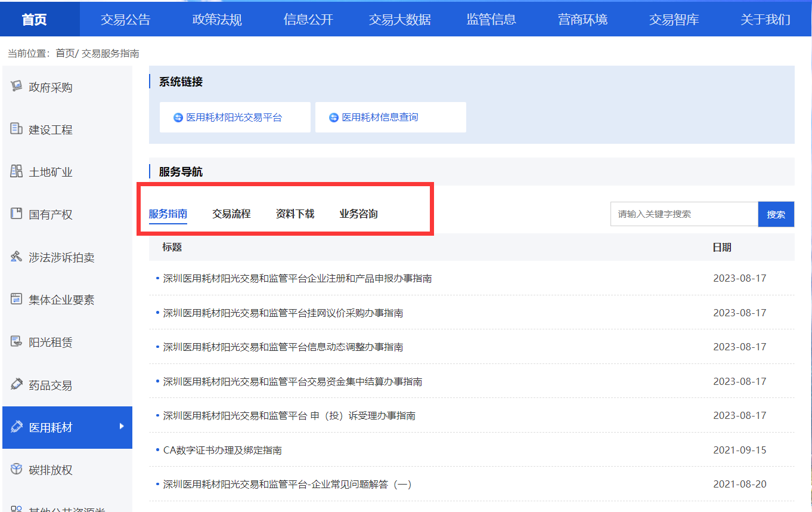Switch to the 交易流程 tab
Viewport: 812px width, 512px height.
click(231, 214)
